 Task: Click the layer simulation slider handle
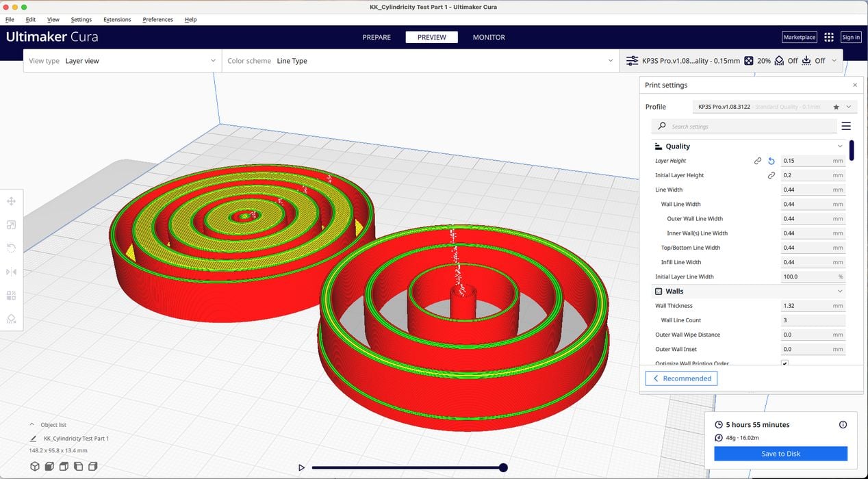click(x=503, y=467)
